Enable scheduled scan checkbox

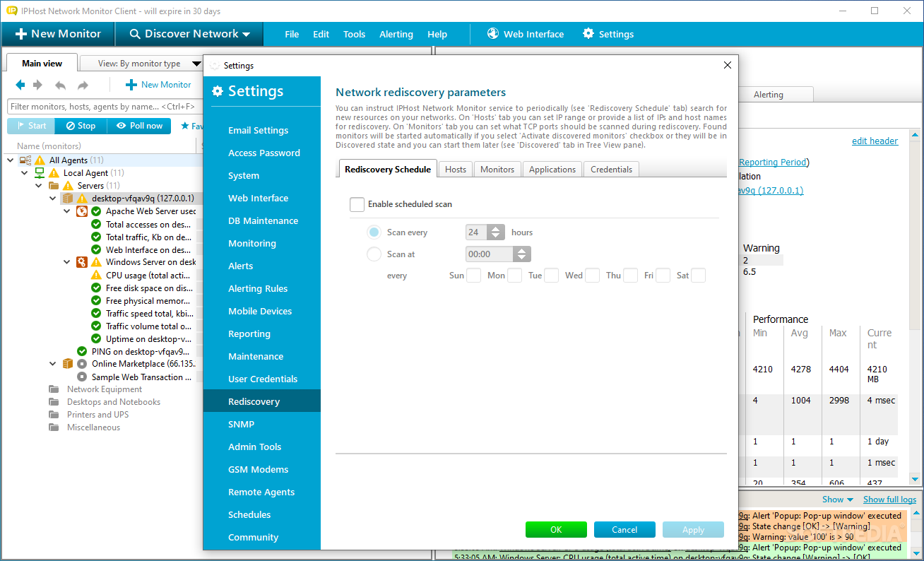point(357,204)
